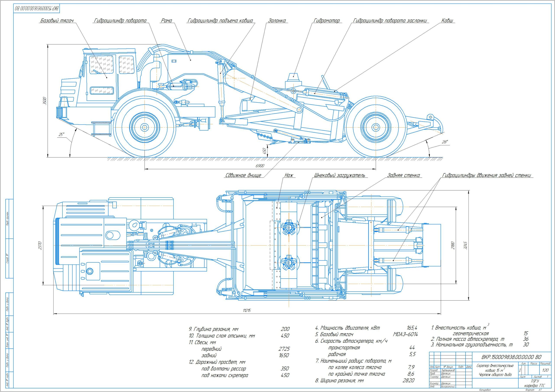This screenshot has height=392, width=555.
Task: Click the 'Гидроцилиндр подъема ковша' label
Action: (x=220, y=21)
